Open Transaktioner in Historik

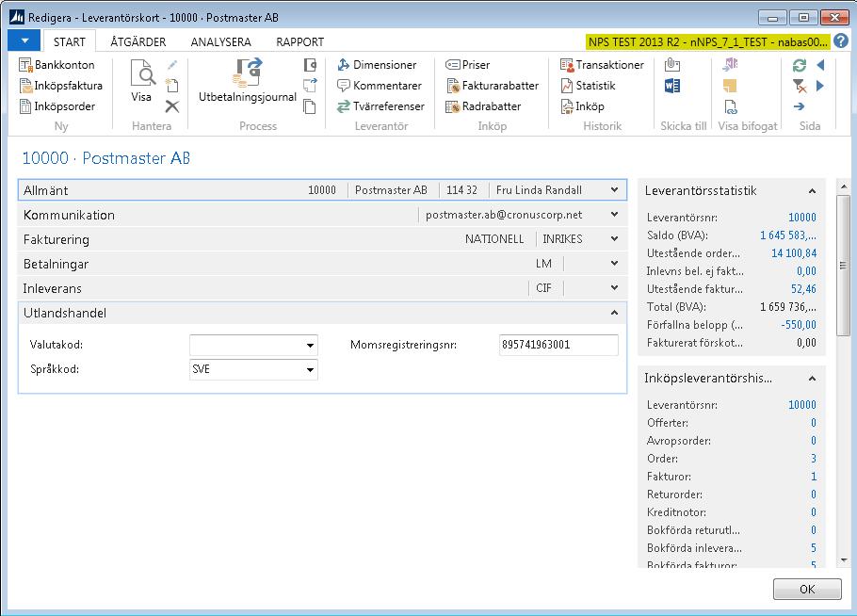coord(602,64)
